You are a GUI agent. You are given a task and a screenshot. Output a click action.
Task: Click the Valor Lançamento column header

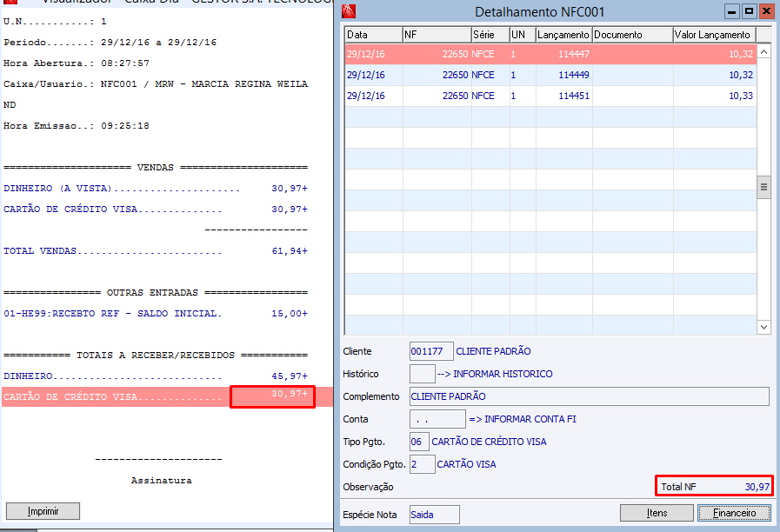tap(715, 35)
